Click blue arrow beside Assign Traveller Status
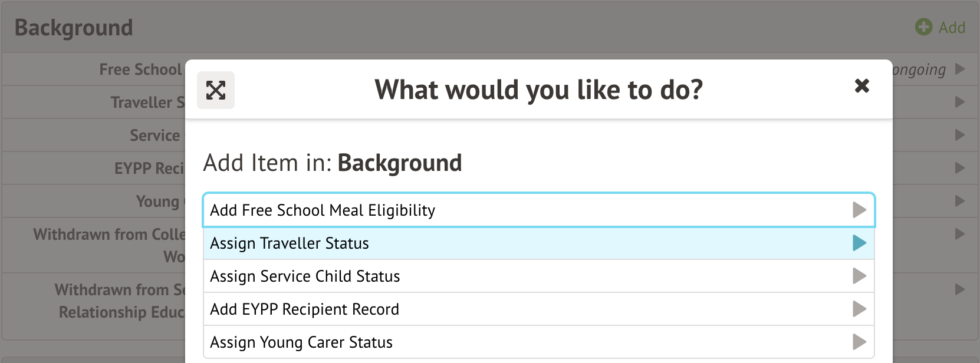The width and height of the screenshot is (980, 363). (x=859, y=243)
